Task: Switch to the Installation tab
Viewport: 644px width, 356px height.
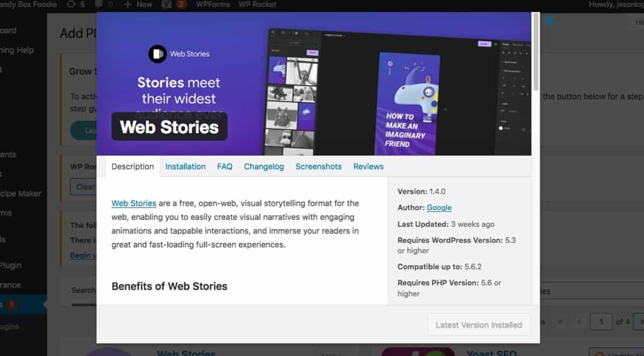Action: (185, 166)
